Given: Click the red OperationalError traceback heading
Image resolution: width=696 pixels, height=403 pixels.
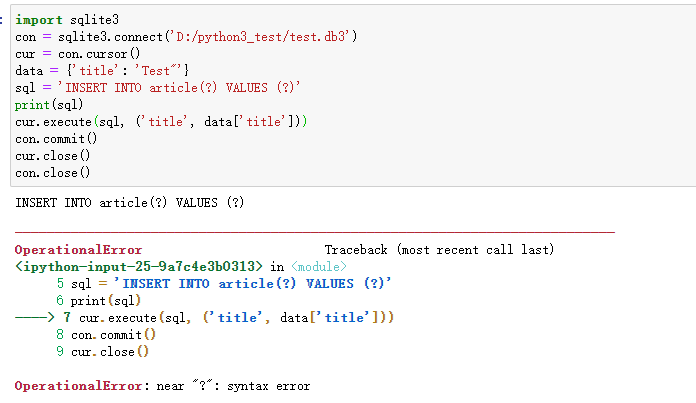Looking at the screenshot, I should [79, 250].
